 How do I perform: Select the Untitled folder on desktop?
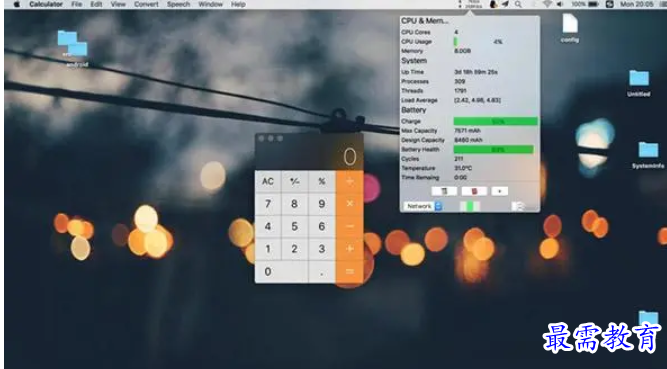(x=639, y=83)
